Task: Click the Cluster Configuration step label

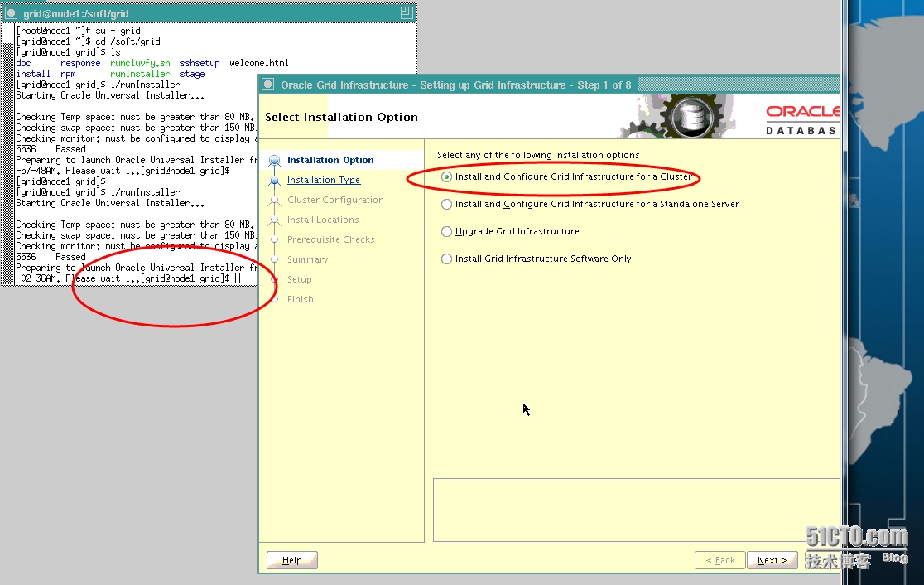Action: (335, 200)
